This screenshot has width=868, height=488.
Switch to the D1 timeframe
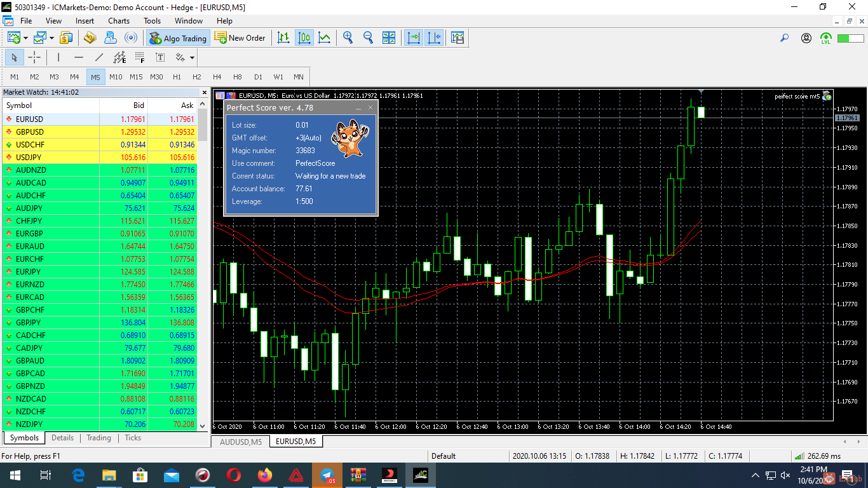click(x=258, y=77)
